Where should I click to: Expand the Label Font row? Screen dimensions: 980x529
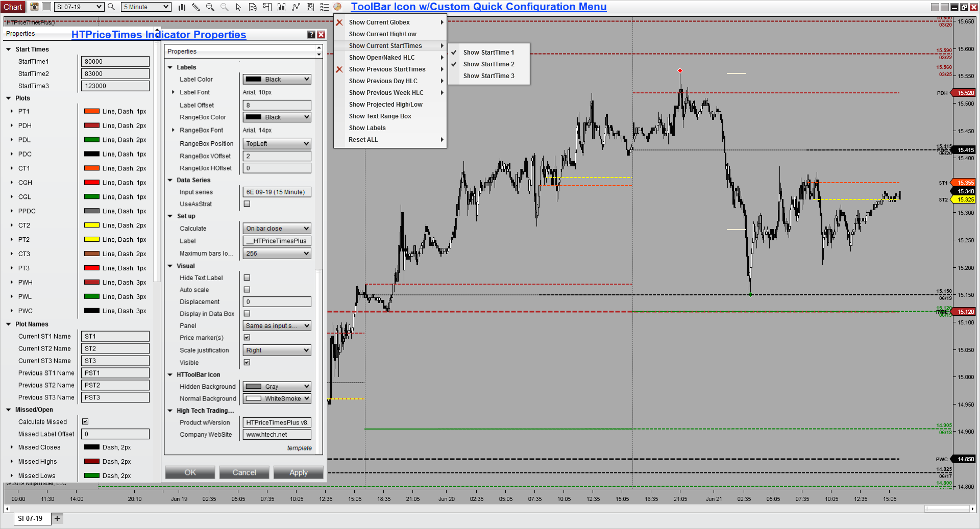(x=174, y=92)
